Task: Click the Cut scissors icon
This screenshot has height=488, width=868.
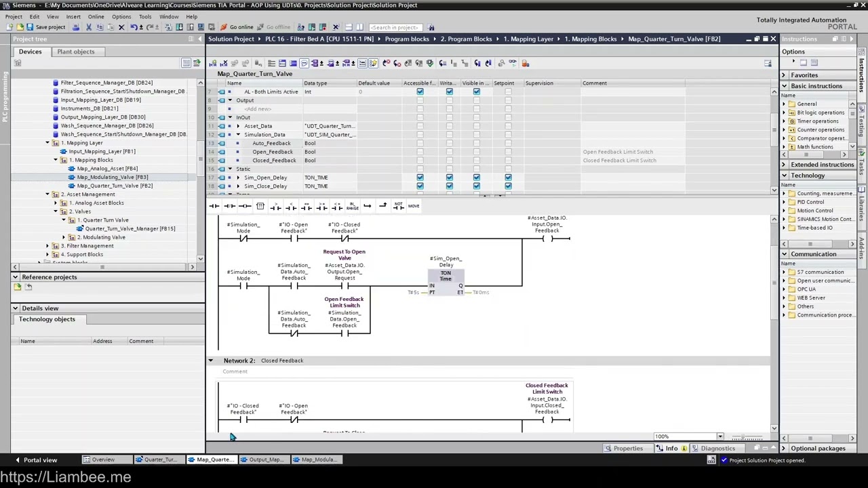Action: pos(88,27)
